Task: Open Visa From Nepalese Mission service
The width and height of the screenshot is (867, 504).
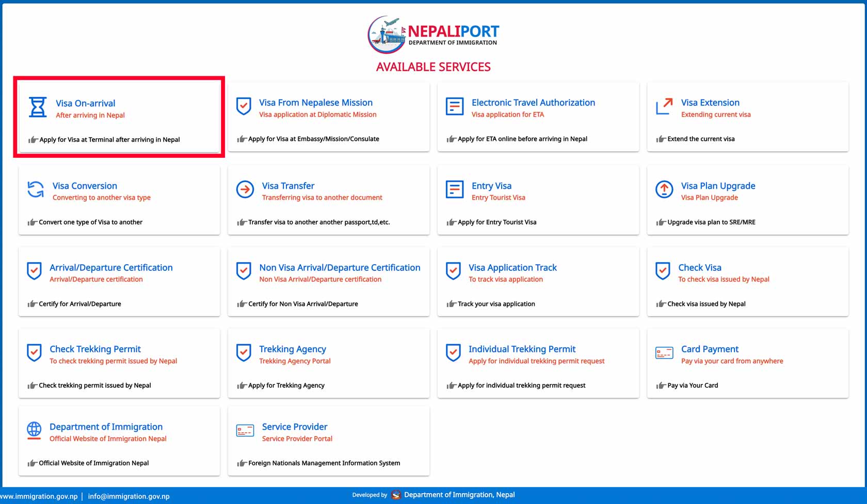Action: coord(316,103)
